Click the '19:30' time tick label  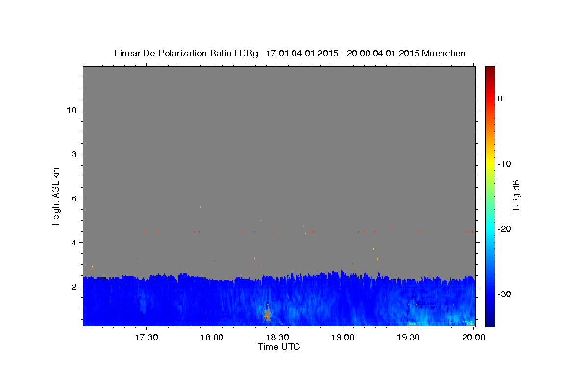(408, 338)
